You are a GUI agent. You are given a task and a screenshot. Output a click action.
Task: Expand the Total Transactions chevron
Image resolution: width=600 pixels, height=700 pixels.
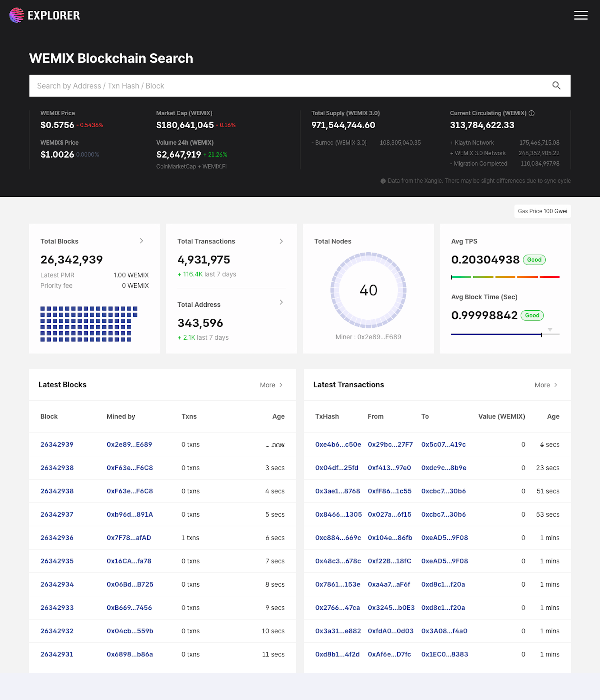point(281,241)
